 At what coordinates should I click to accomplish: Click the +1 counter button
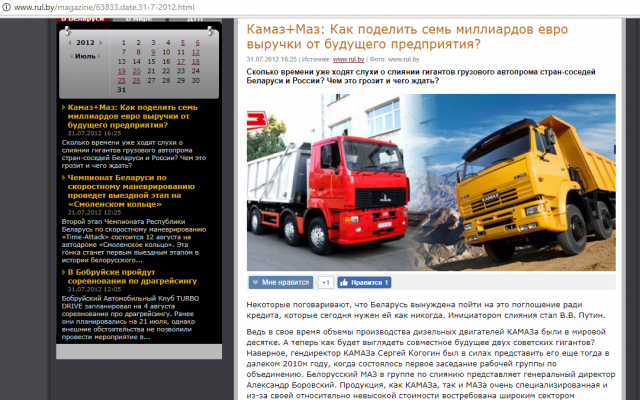(x=325, y=282)
